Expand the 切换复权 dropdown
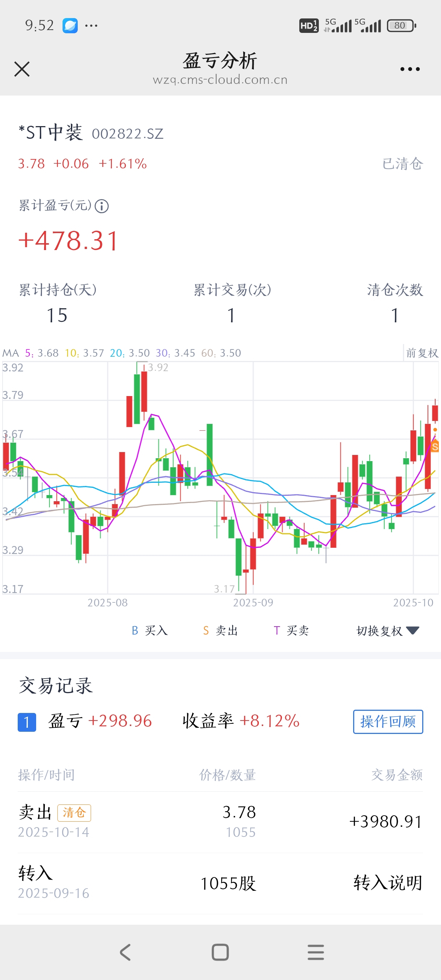Screen dimensions: 441x980 click(x=388, y=631)
